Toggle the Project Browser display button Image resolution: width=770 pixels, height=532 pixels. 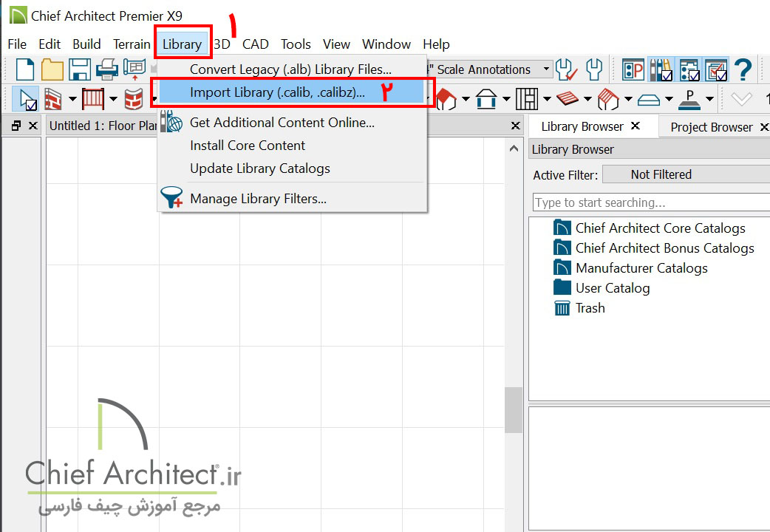(688, 69)
